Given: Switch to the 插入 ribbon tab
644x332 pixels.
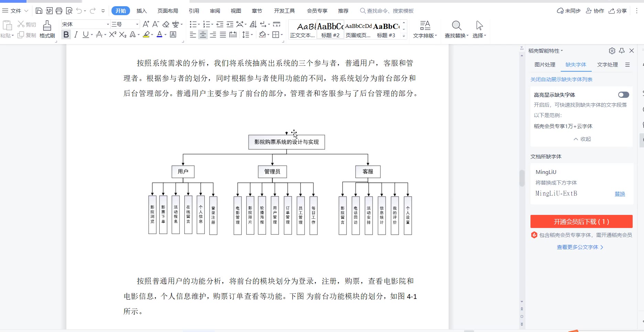Looking at the screenshot, I should (141, 11).
